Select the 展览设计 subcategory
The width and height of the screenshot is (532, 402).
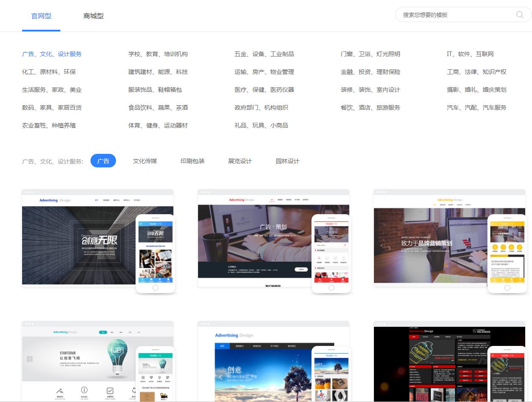pyautogui.click(x=240, y=161)
